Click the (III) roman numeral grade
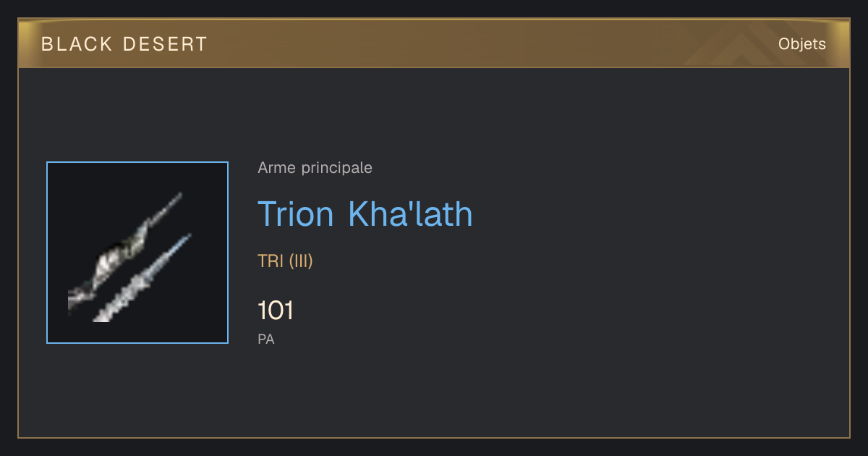Screen dimensions: 868x456 [x=301, y=261]
